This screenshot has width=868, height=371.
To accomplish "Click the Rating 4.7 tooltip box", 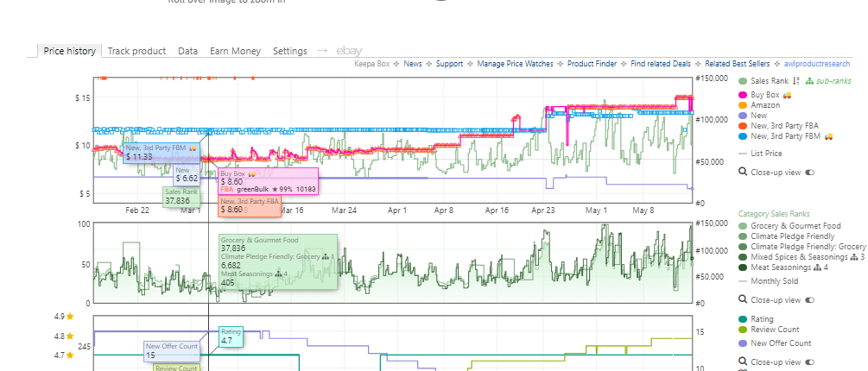I will (231, 336).
